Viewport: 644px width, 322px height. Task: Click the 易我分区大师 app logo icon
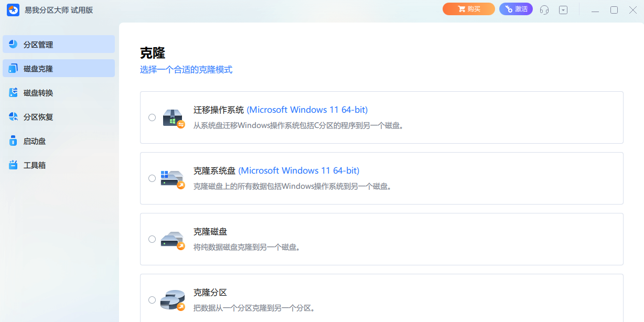point(13,9)
